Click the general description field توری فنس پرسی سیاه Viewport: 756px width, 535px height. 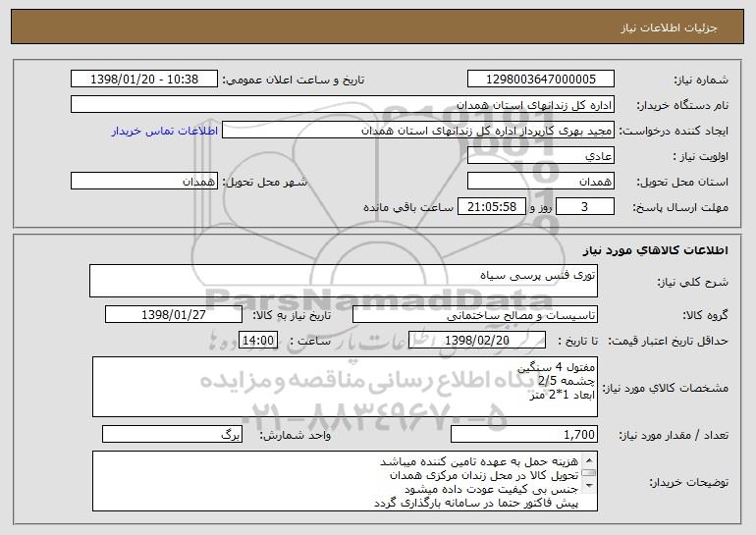pyautogui.click(x=344, y=281)
